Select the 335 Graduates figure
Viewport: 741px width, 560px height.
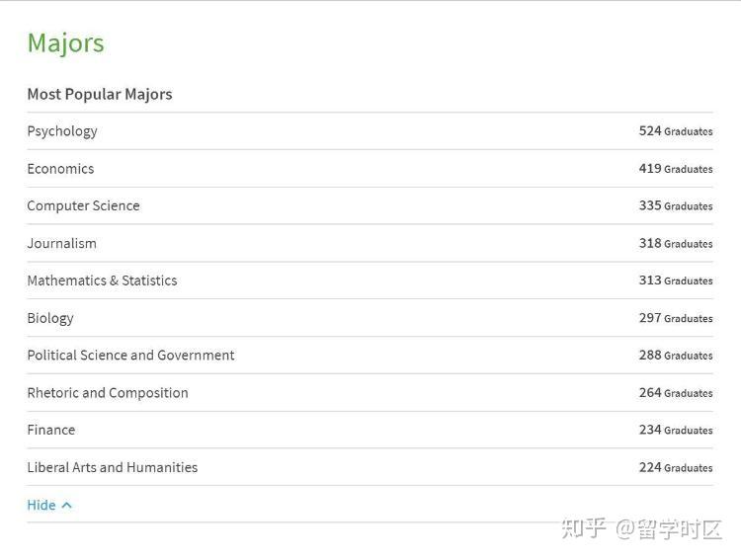click(x=675, y=206)
